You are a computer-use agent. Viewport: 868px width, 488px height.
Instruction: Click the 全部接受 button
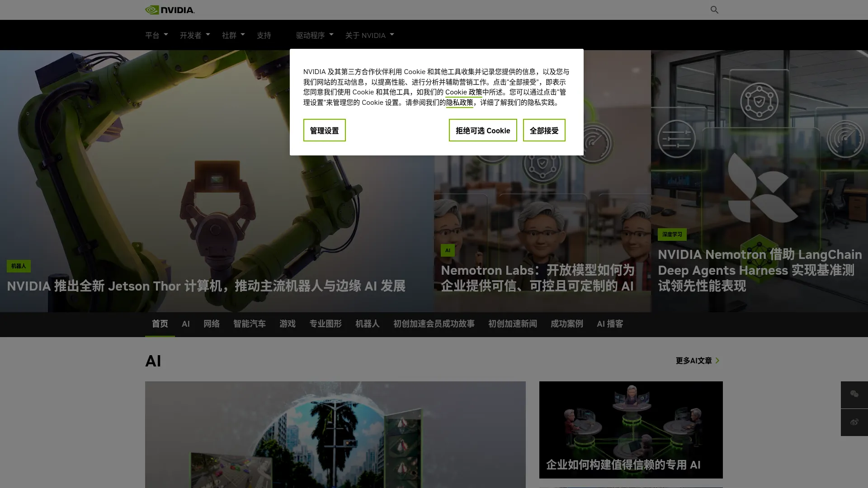544,130
